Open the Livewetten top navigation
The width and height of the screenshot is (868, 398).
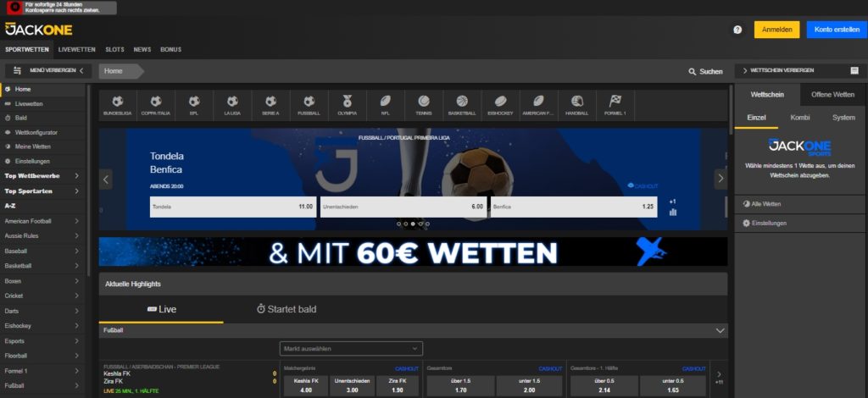77,50
